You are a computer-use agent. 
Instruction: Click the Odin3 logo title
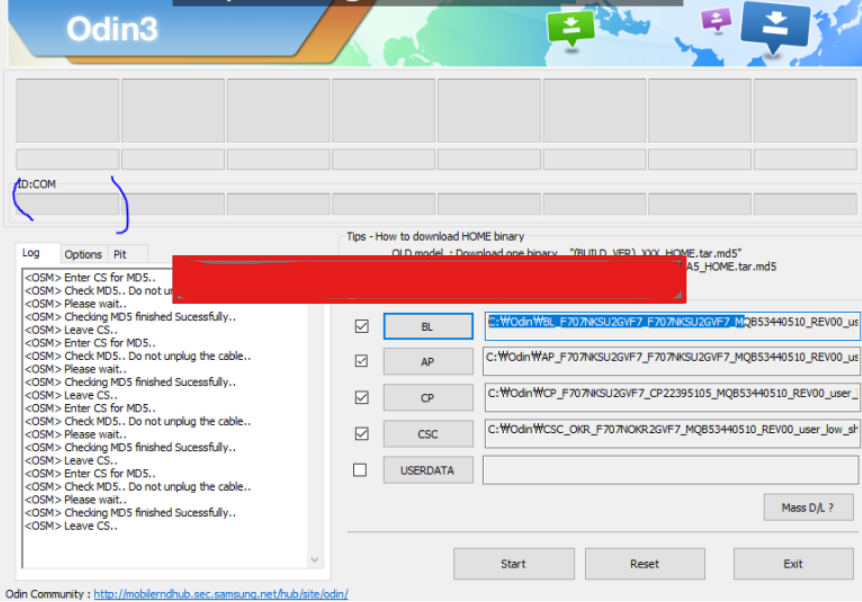click(112, 29)
